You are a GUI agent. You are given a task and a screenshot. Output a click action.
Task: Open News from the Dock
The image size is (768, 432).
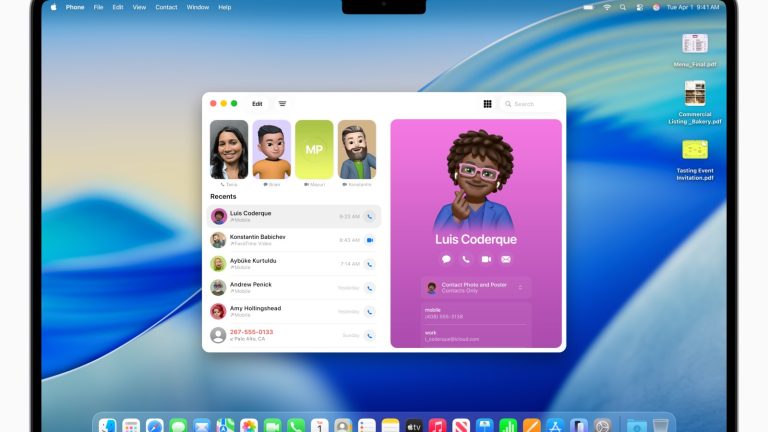[461, 426]
